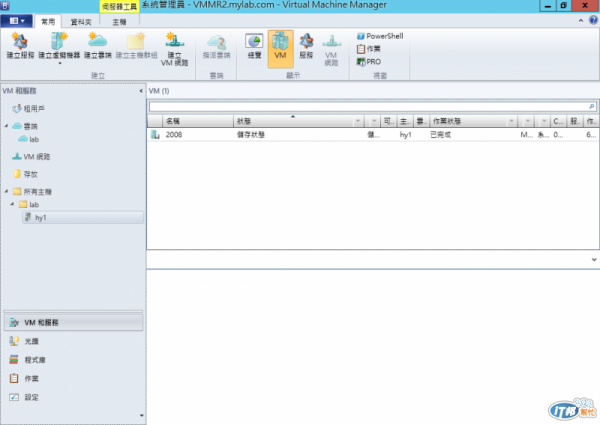Image resolution: width=600 pixels, height=425 pixels.
Task: Select host hy1 in the tree
Action: point(83,217)
